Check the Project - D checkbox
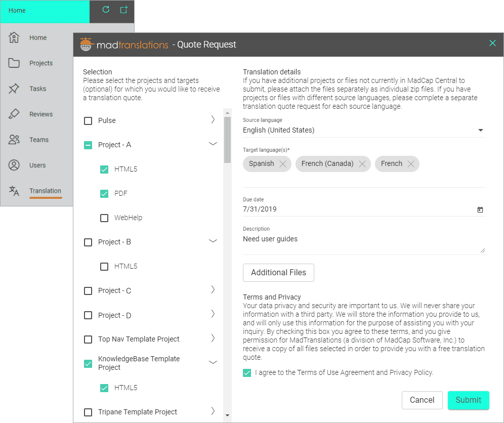Image resolution: width=504 pixels, height=423 pixels. tap(88, 315)
